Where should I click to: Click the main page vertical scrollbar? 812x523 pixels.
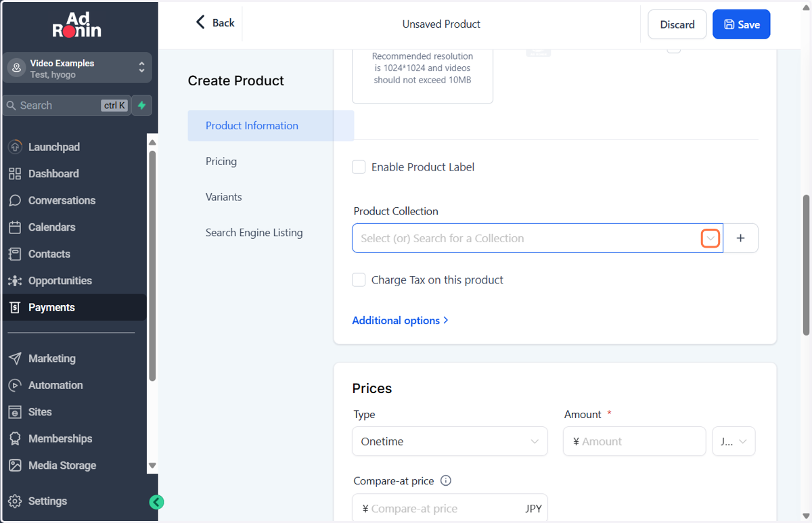(806, 265)
